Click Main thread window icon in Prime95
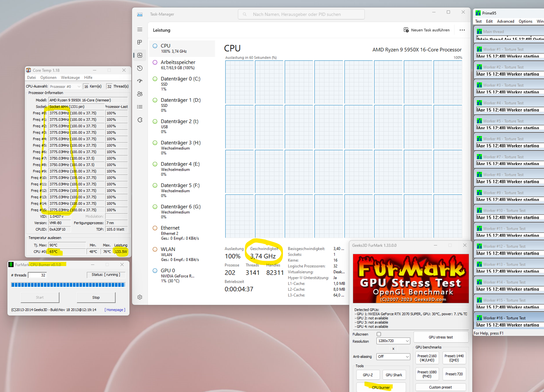The width and height of the screenshot is (544, 392). point(479,31)
